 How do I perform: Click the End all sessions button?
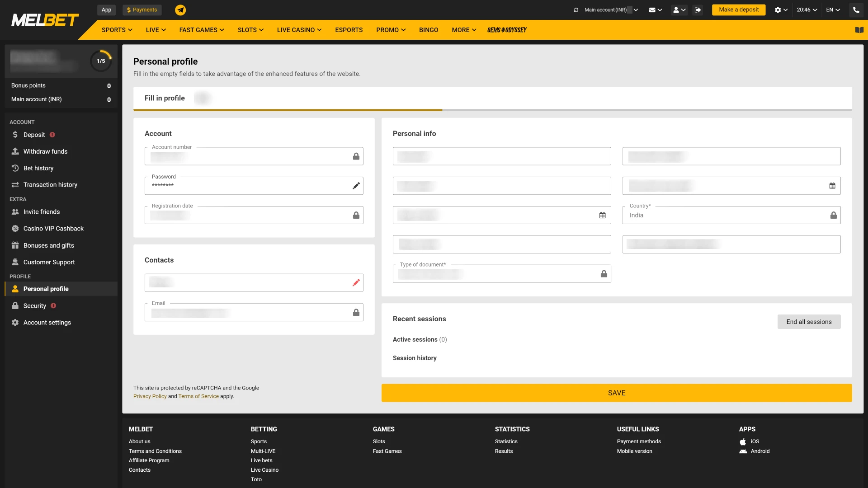click(809, 322)
